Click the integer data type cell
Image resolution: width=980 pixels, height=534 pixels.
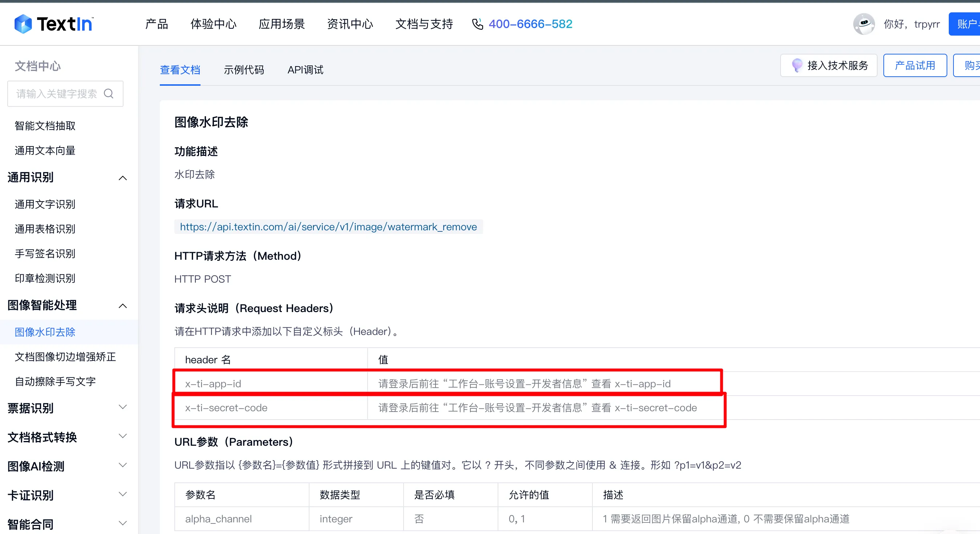[356, 519]
